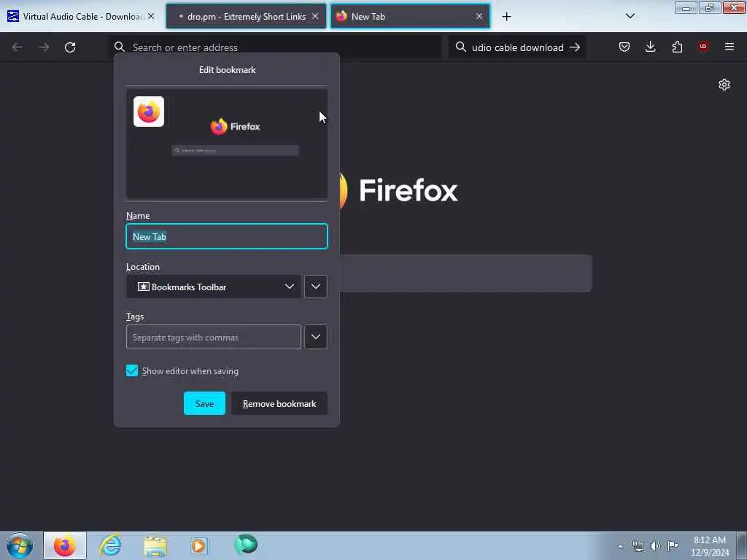This screenshot has width=747, height=560.
Task: Close the dro.pm tab
Action: (x=315, y=16)
